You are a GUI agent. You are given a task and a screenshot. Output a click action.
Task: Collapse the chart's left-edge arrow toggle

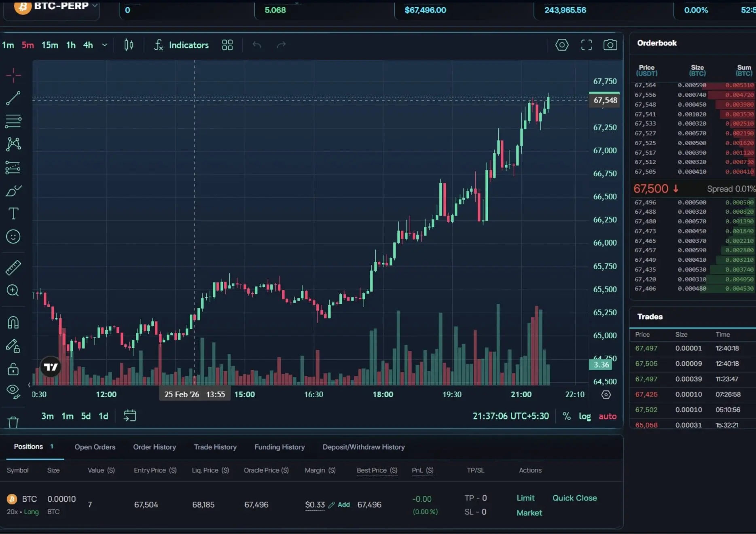(x=29, y=385)
